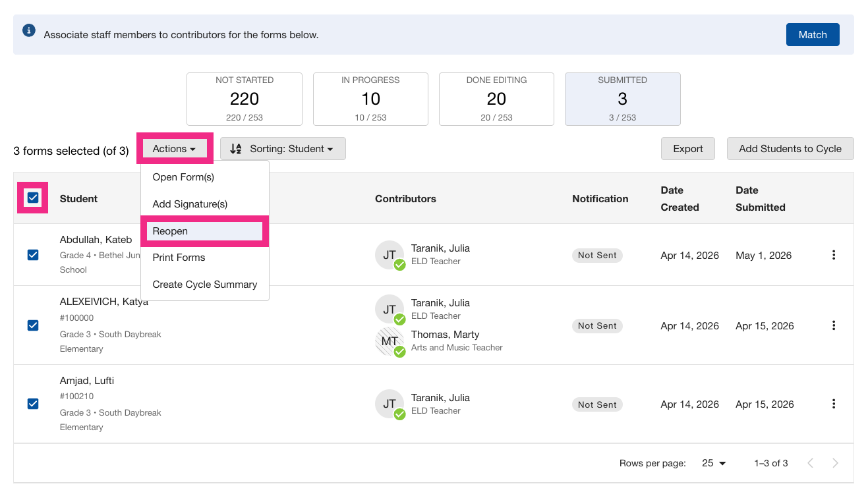This screenshot has height=496, width=868.
Task: Go to the next page arrow
Action: [x=835, y=463]
